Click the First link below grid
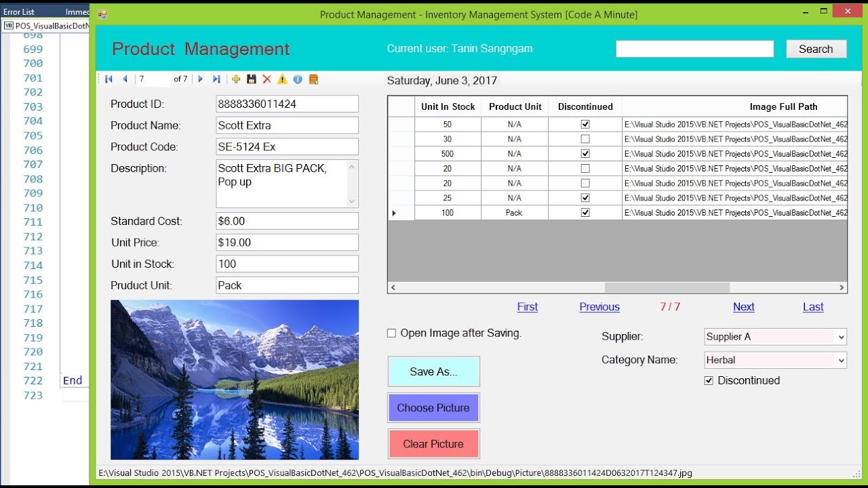Image resolution: width=868 pixels, height=488 pixels. coord(527,307)
